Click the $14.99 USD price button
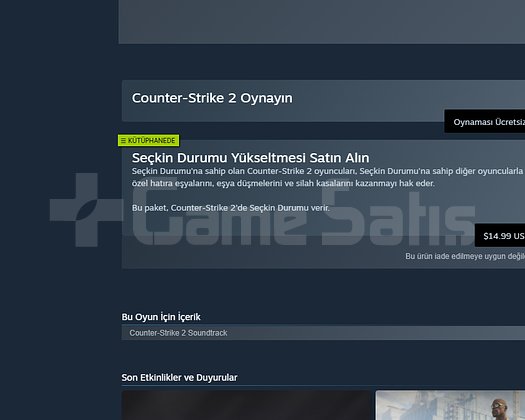 [x=500, y=235]
